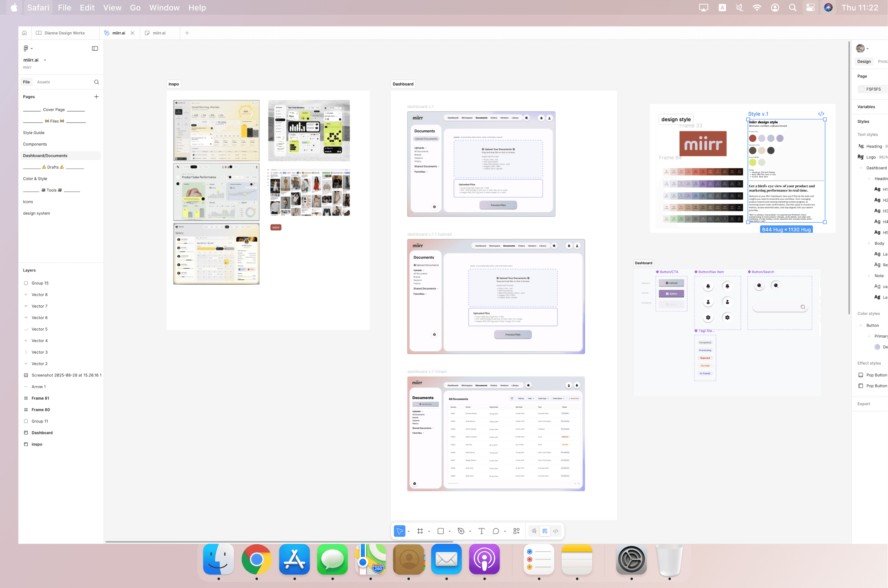Add a new page with plus icon
888x588 pixels.
pos(96,97)
